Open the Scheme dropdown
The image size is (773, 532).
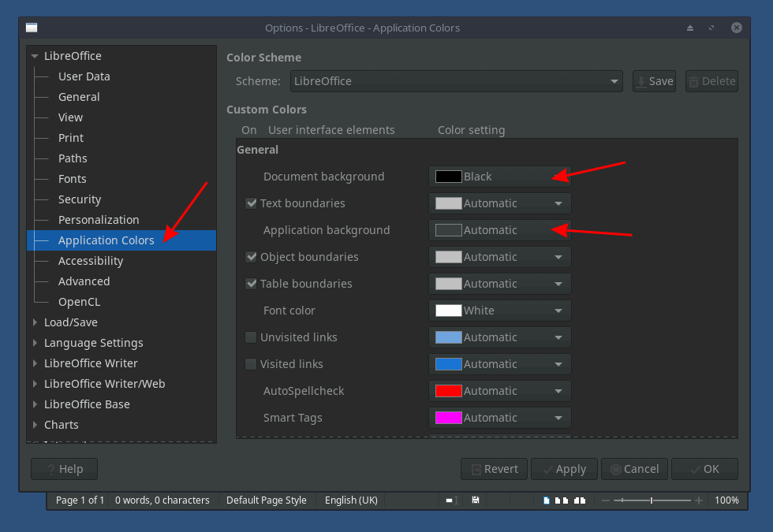614,80
